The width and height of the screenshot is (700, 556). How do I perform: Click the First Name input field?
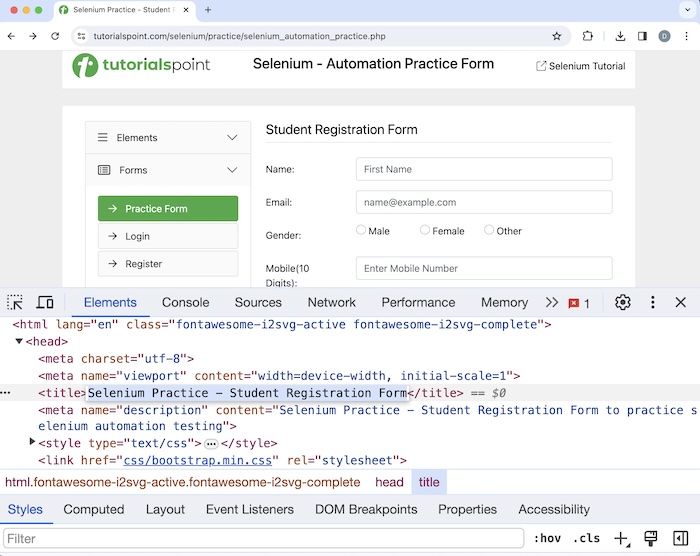pos(484,169)
